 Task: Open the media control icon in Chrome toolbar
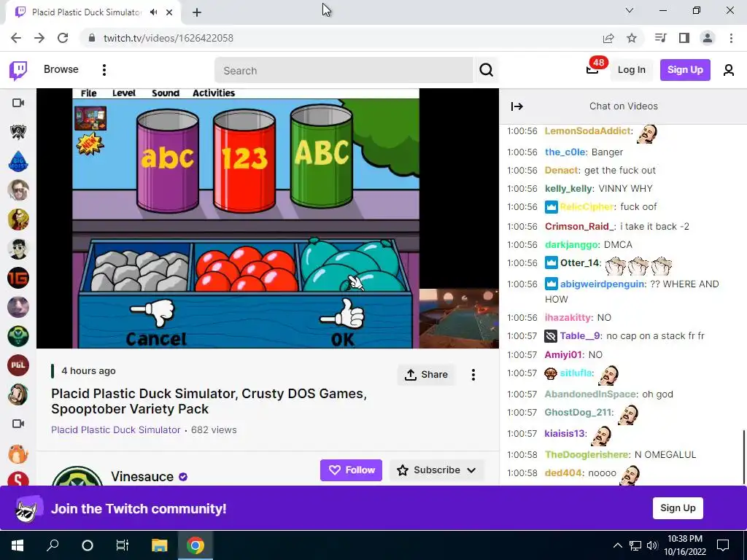pos(660,38)
